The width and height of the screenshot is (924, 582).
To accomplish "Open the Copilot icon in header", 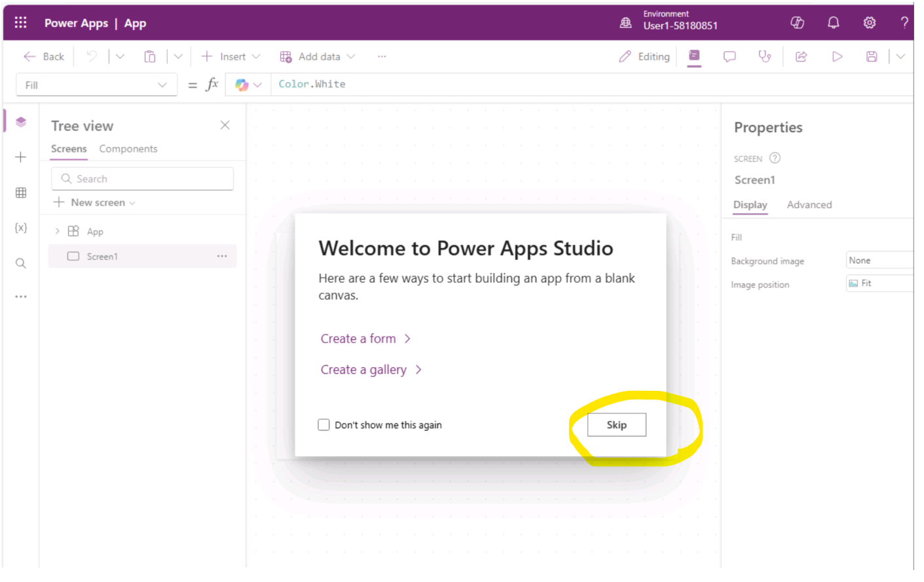I will (x=797, y=23).
